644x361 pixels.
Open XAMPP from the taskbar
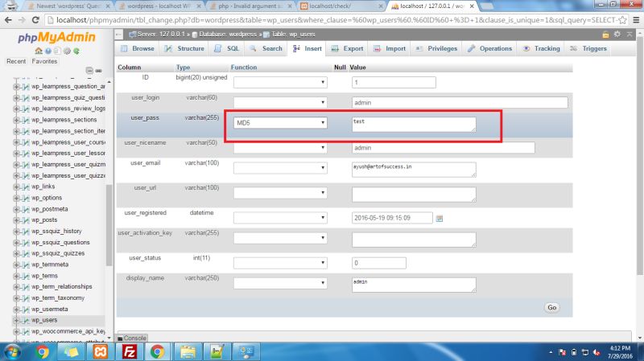coord(101,351)
